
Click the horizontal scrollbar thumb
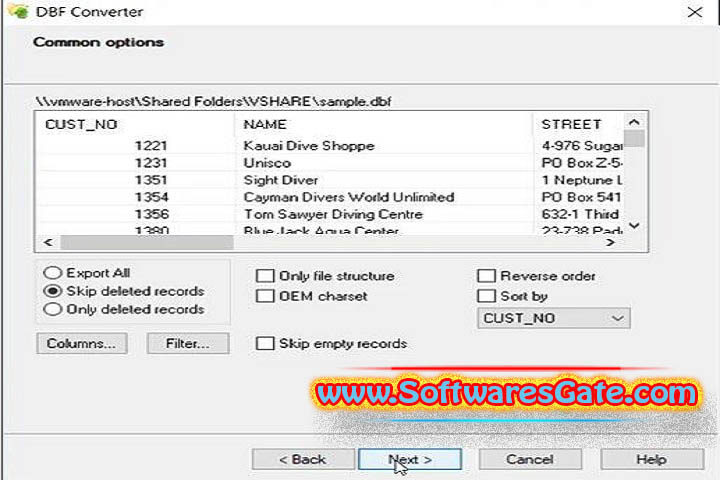[147, 242]
